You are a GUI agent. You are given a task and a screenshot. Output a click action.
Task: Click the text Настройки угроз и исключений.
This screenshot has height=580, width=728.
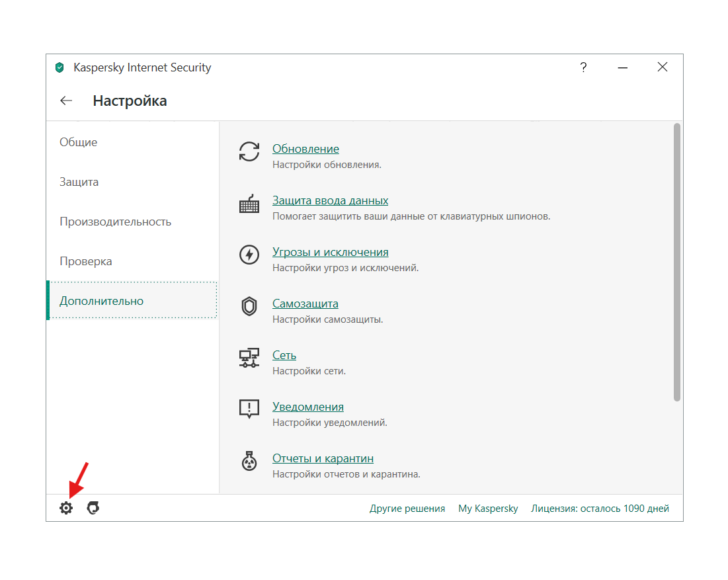point(345,268)
